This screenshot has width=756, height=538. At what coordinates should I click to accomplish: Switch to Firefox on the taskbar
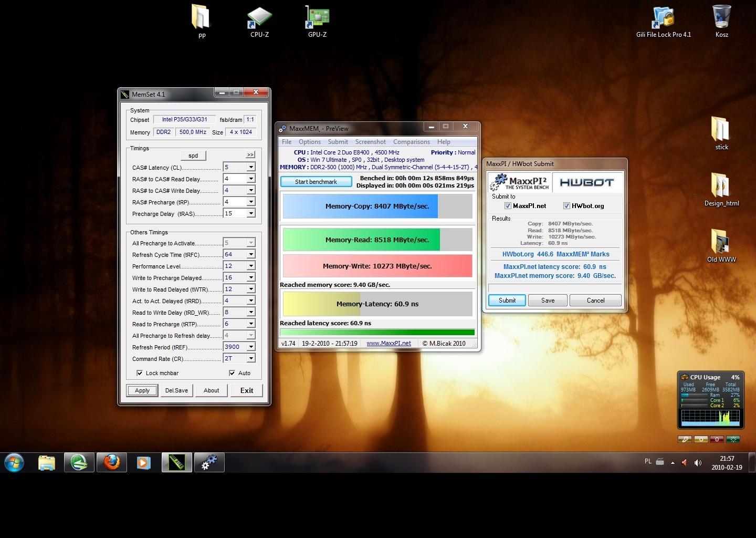[x=112, y=463]
